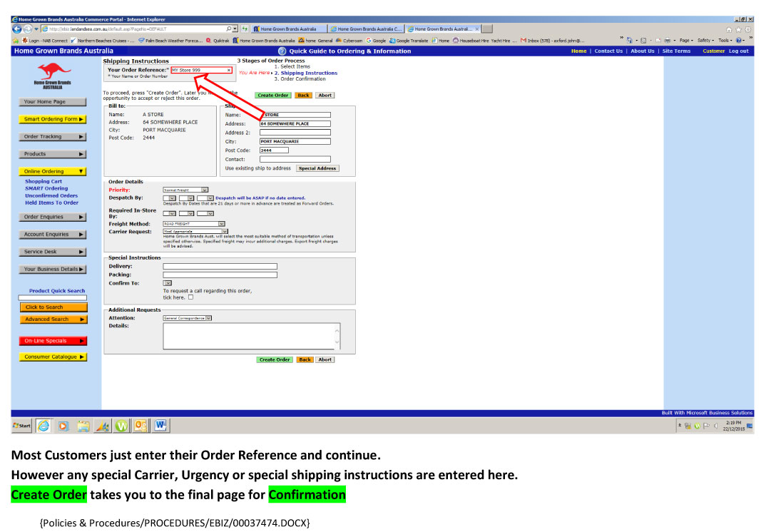Click the Your Order Reference input field
The width and height of the screenshot is (771, 532).
pyautogui.click(x=200, y=70)
